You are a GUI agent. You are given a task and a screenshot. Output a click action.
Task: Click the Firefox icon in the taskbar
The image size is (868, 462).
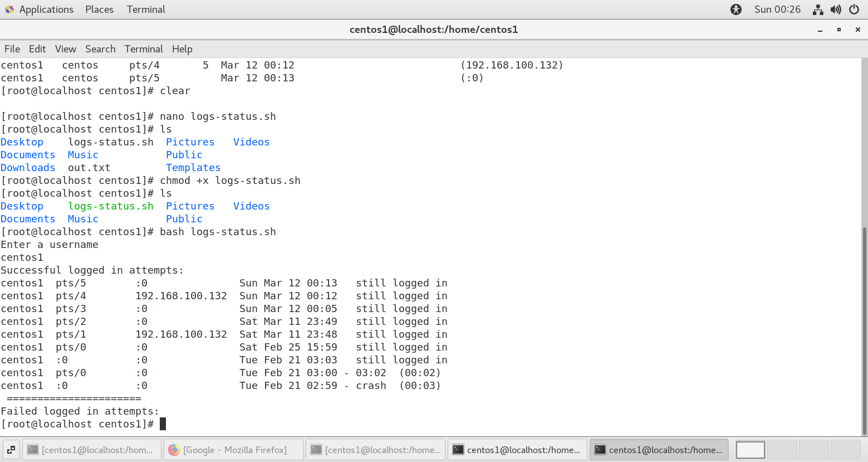pos(174,450)
